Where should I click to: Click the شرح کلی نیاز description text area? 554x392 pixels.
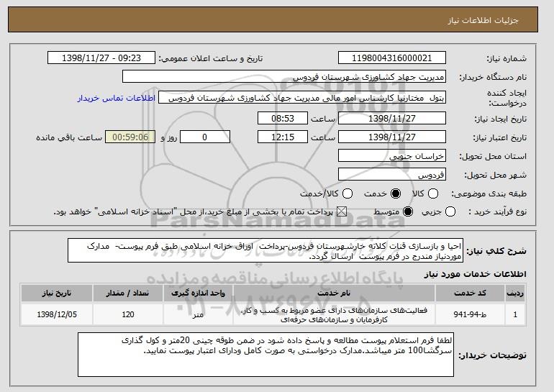(273, 252)
